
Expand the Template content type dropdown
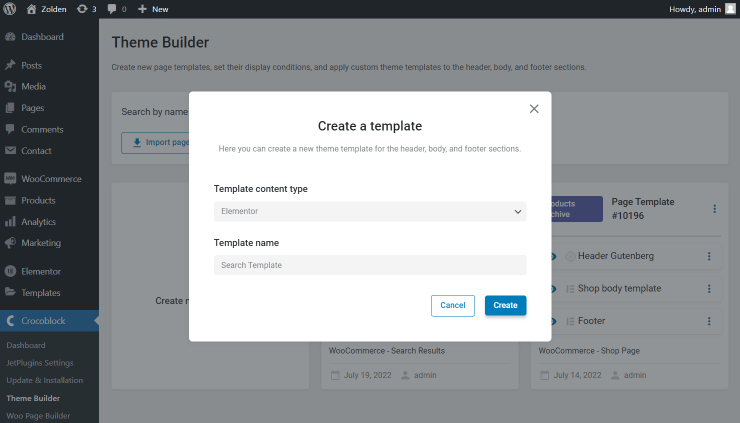point(370,211)
